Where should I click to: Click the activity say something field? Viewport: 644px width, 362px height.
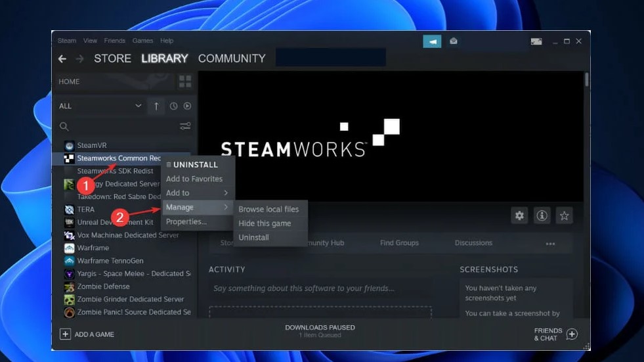(x=320, y=288)
